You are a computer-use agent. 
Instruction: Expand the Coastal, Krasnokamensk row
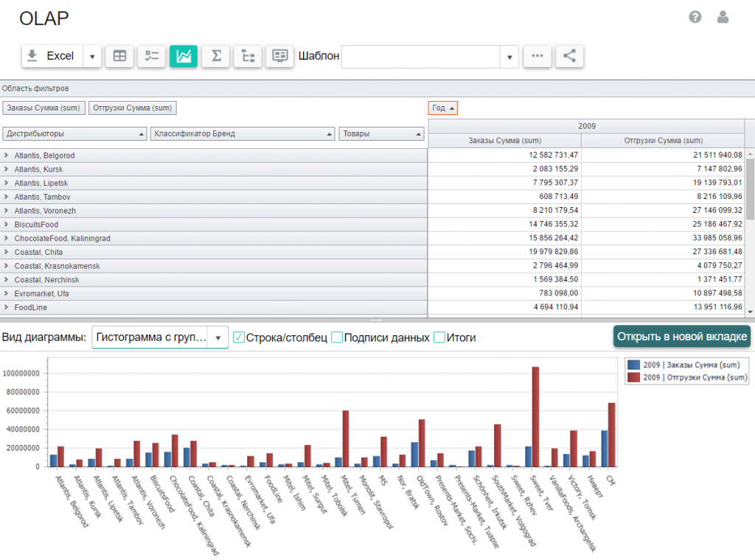6,265
